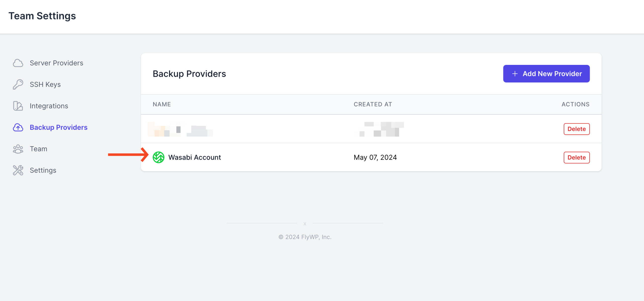Image resolution: width=644 pixels, height=301 pixels.
Task: Click the Team people icon
Action: 18,149
